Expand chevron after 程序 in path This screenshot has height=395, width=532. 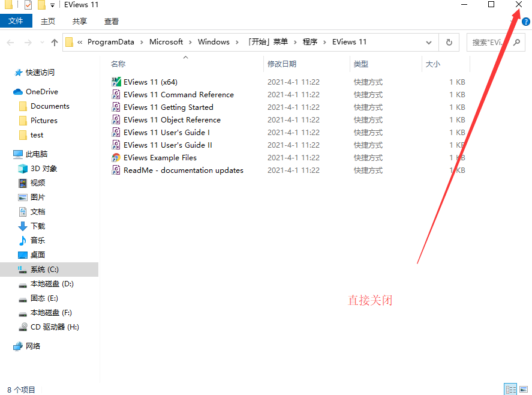[324, 42]
